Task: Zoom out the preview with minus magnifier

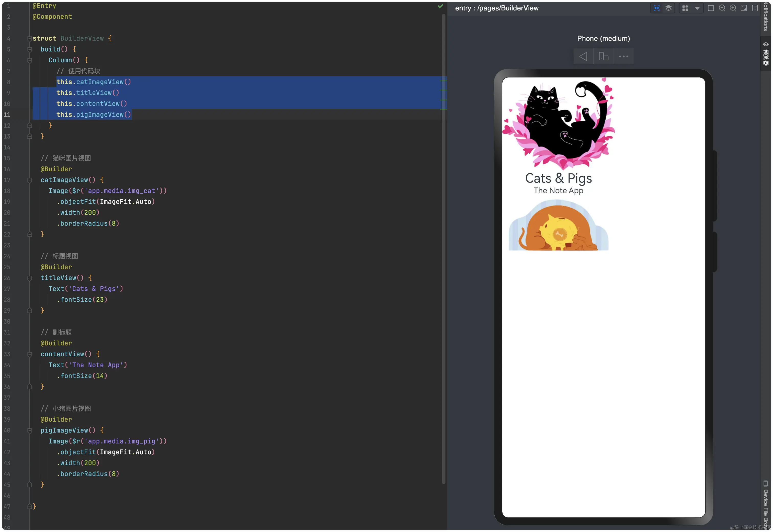Action: coord(722,8)
